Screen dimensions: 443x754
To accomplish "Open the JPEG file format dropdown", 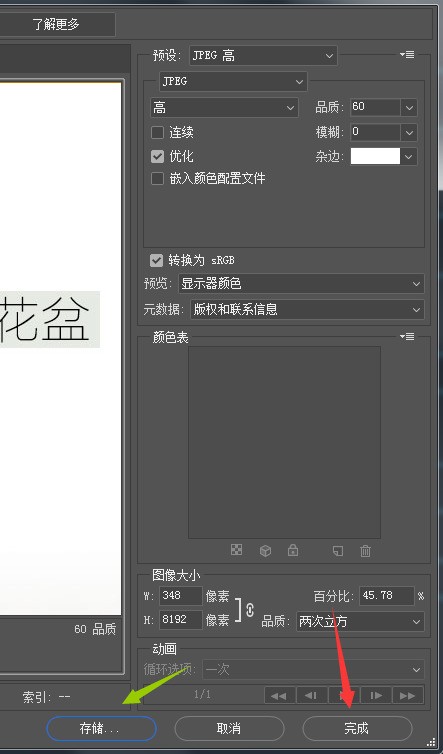I will point(233,82).
